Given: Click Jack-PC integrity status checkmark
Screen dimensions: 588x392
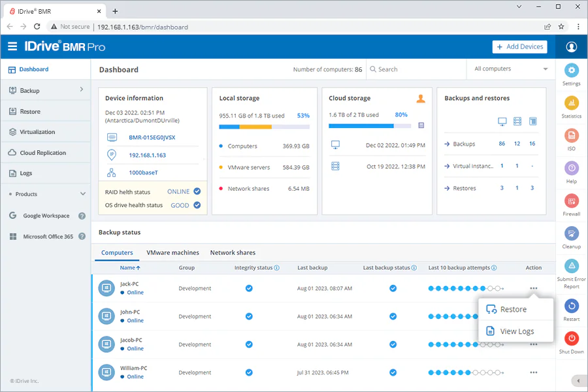Looking at the screenshot, I should tap(249, 288).
